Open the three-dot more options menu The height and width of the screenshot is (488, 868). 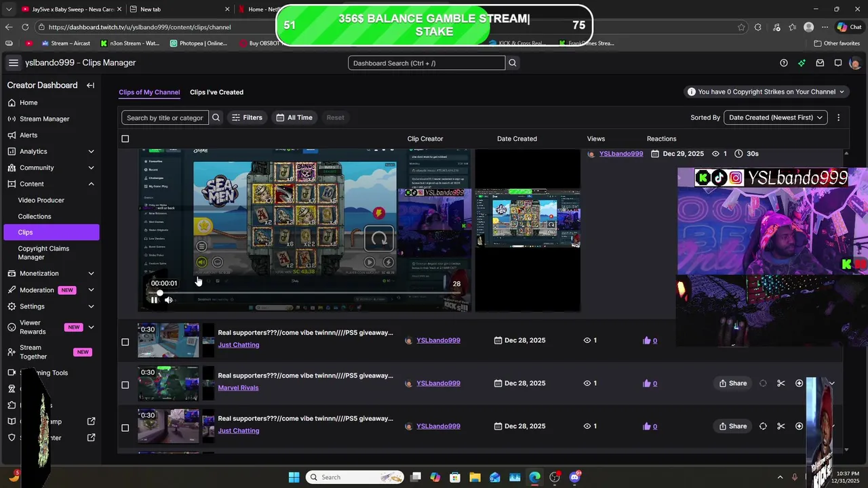[x=838, y=117]
